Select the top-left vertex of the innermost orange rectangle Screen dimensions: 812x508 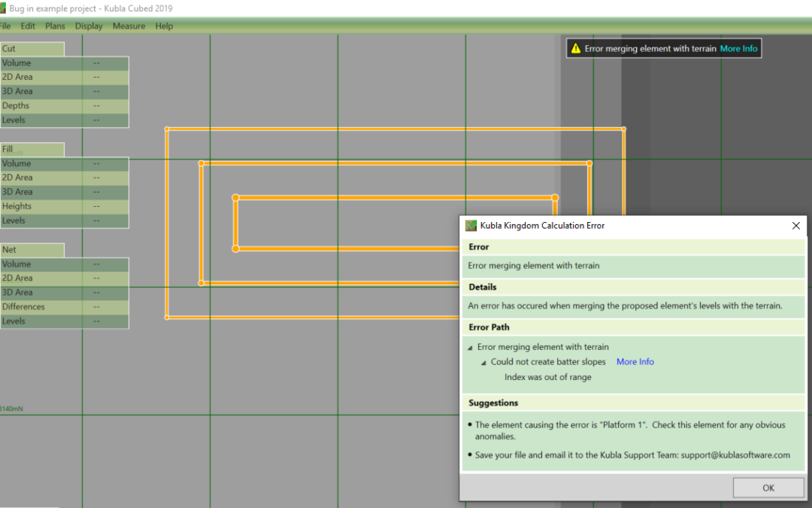tap(235, 197)
